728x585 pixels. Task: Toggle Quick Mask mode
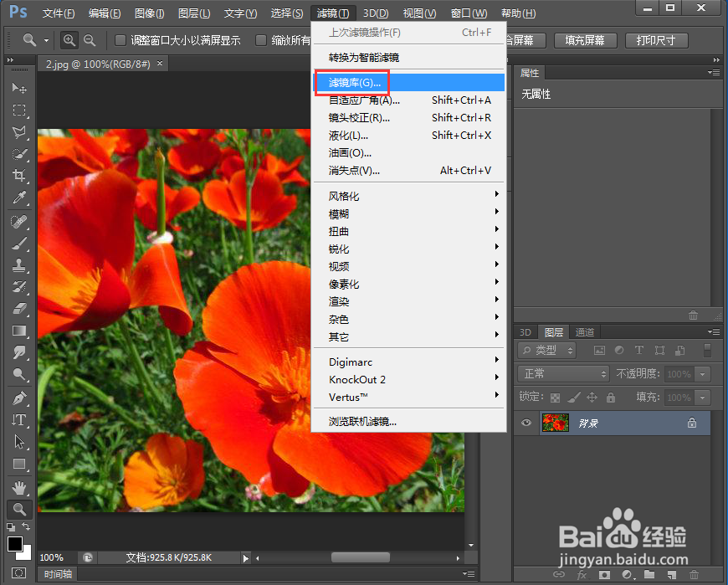[19, 573]
